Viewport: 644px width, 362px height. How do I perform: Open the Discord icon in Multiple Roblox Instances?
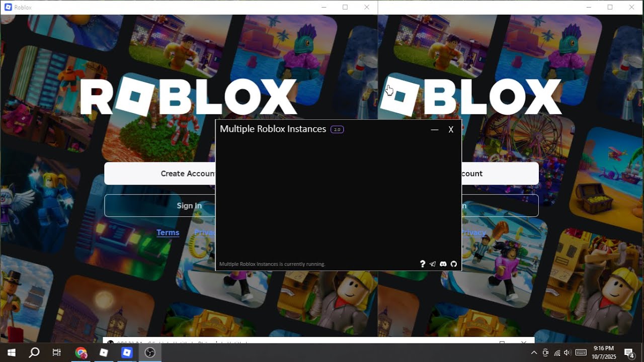coord(443,264)
